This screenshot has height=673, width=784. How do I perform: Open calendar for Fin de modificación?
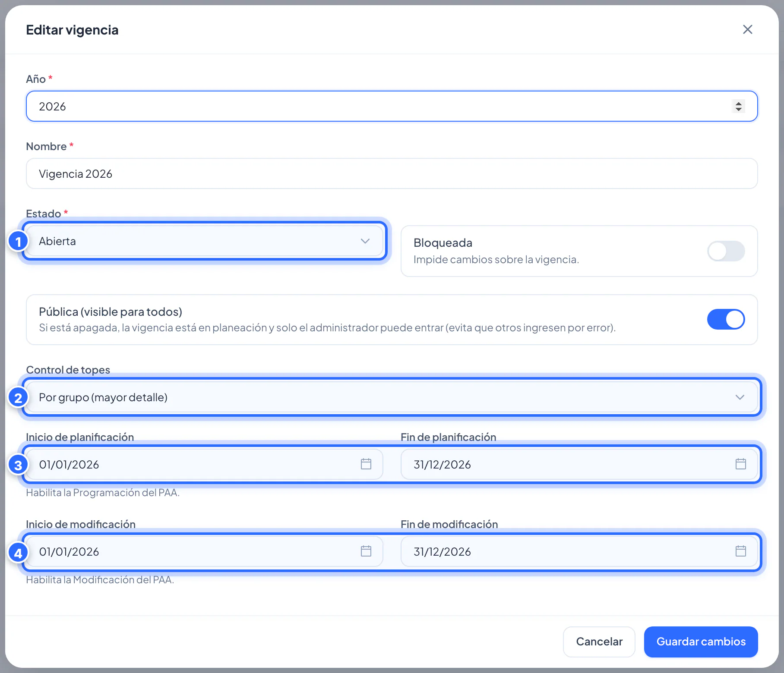[x=740, y=551]
